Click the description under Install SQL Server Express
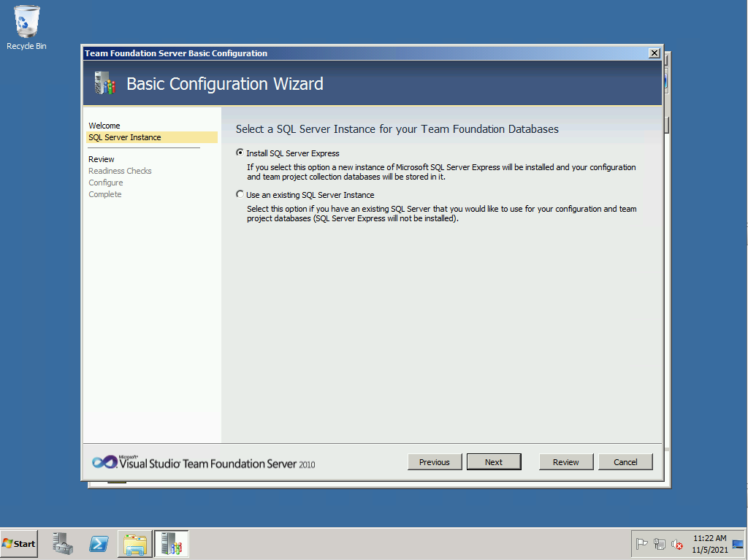 coord(441,172)
